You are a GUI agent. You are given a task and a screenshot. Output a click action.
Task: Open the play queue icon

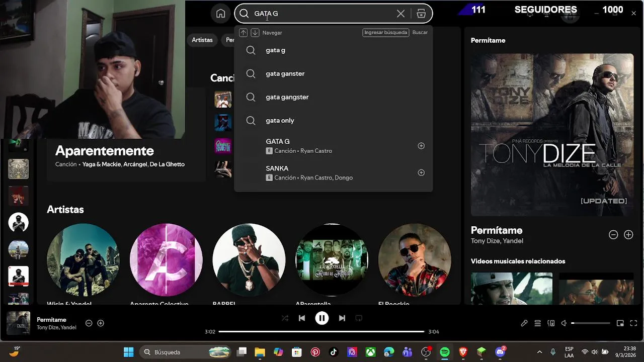coord(537,323)
